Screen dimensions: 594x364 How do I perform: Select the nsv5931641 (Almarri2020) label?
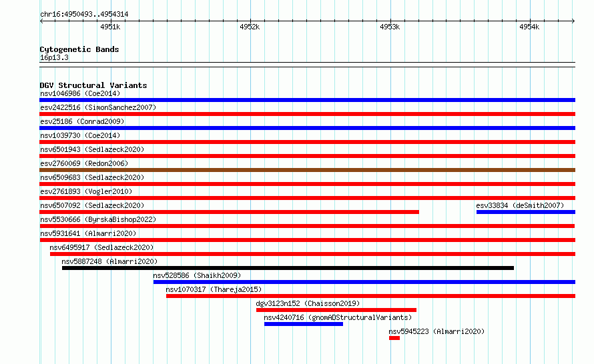88,233
